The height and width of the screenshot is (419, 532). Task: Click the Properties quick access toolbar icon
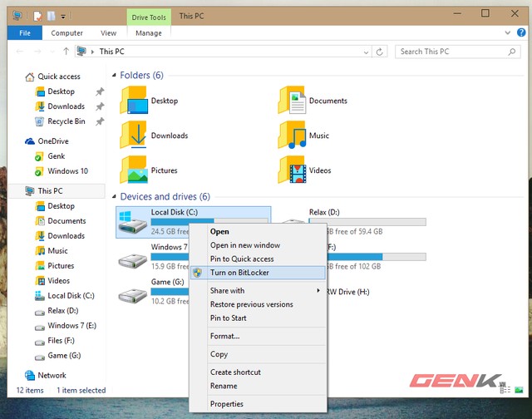click(x=37, y=16)
